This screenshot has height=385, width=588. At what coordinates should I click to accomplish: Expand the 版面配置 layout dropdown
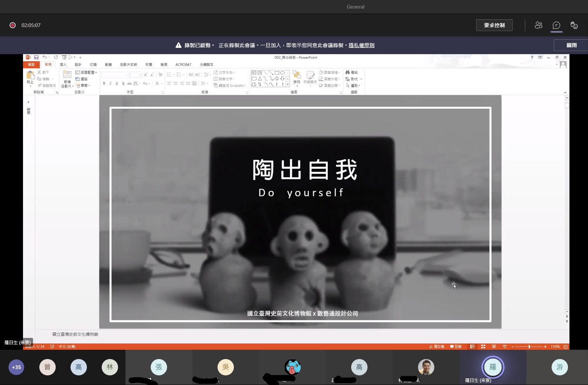[x=86, y=72]
